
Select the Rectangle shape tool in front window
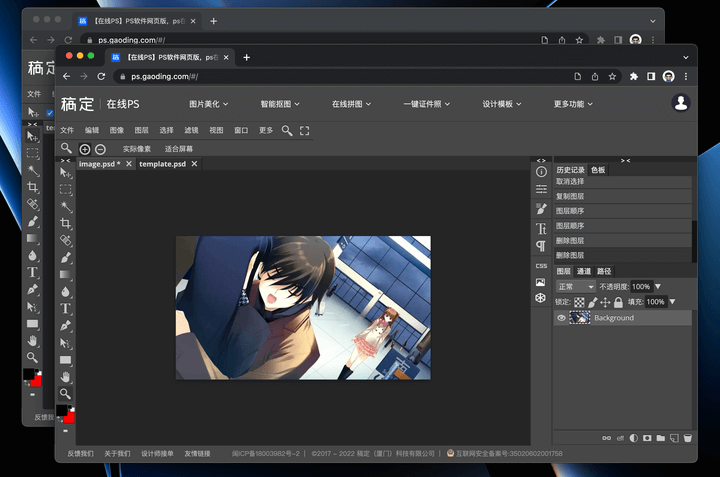click(x=66, y=359)
